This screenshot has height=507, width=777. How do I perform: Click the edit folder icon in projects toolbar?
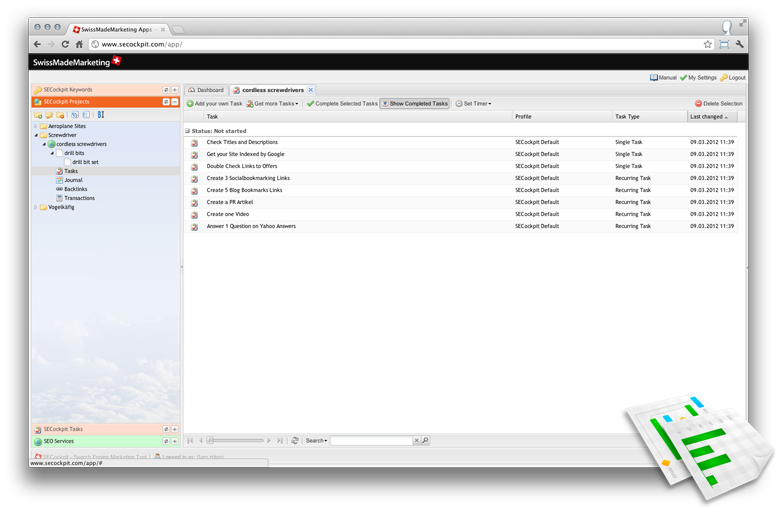(x=49, y=115)
